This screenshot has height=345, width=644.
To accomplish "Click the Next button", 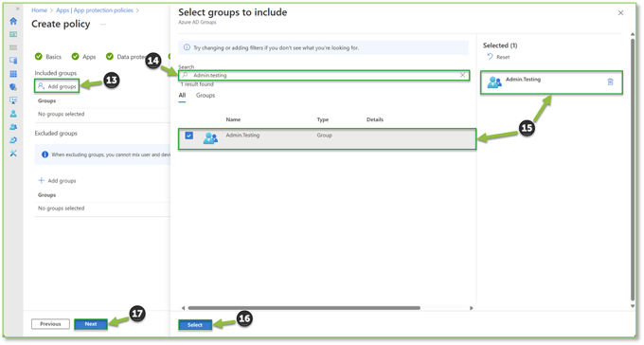I will [x=91, y=324].
